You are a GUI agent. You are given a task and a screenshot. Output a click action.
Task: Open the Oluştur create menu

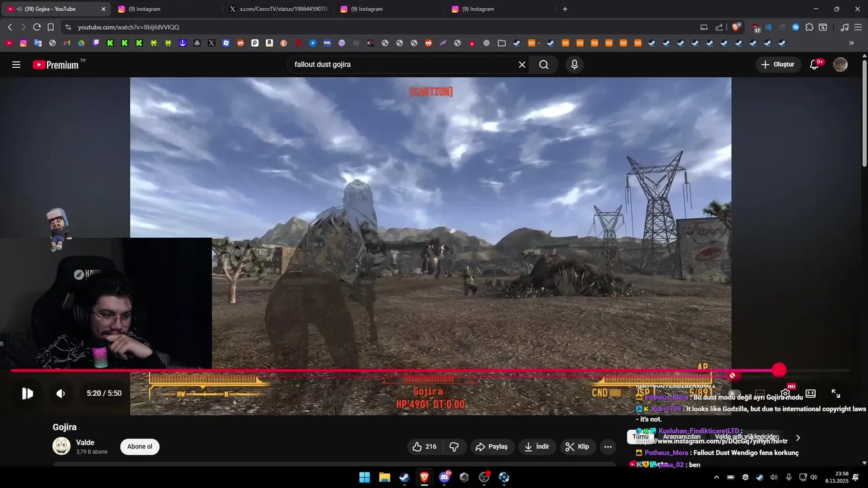[x=777, y=65]
